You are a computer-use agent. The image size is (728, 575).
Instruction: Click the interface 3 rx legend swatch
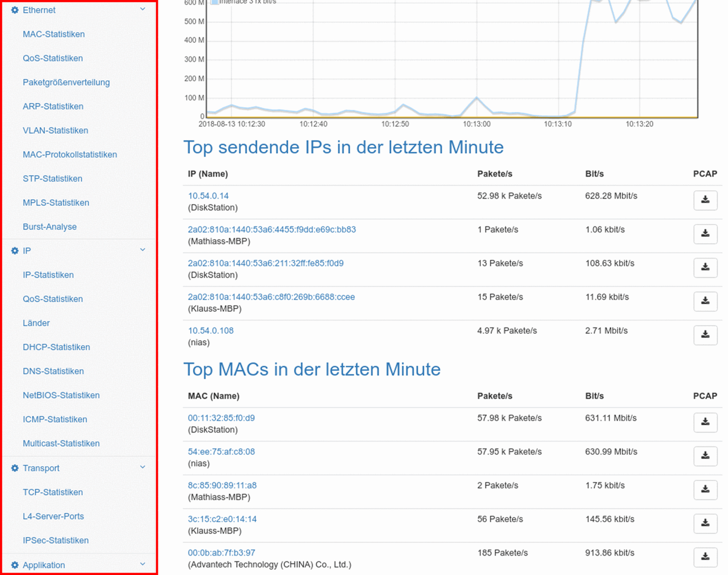coord(214,2)
